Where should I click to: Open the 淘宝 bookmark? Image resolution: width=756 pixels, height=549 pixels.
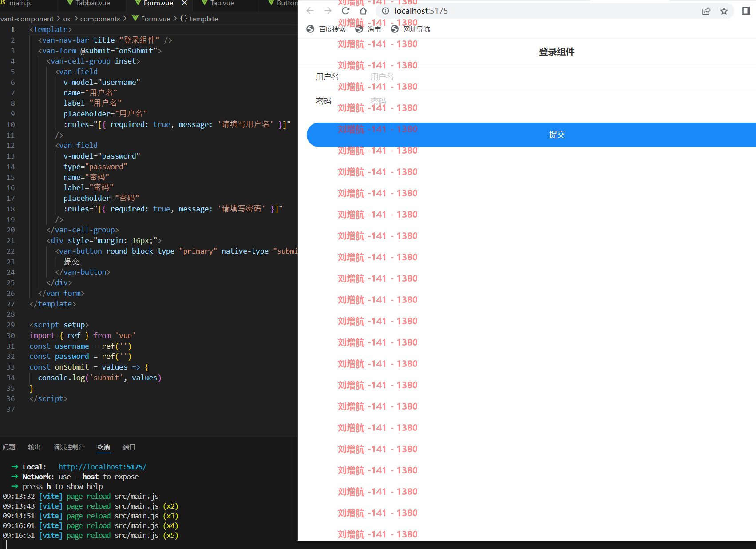368,29
